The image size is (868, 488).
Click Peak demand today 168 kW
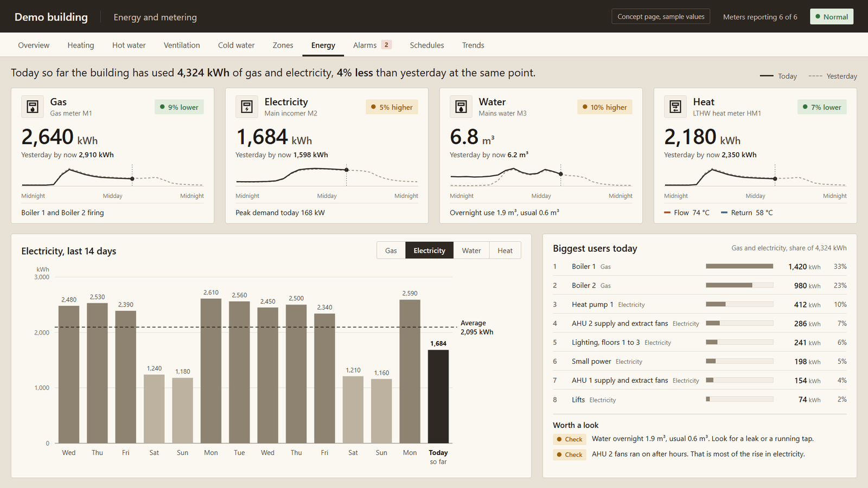280,213
